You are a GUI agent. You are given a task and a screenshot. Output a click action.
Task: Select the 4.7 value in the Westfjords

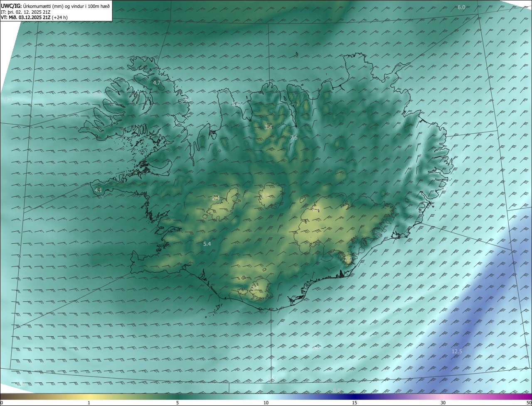(157, 83)
